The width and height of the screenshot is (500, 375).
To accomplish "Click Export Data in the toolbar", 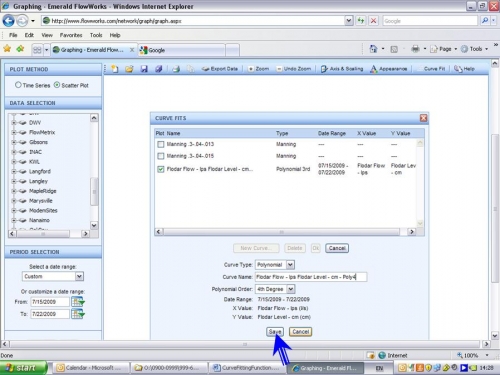I will coord(220,69).
